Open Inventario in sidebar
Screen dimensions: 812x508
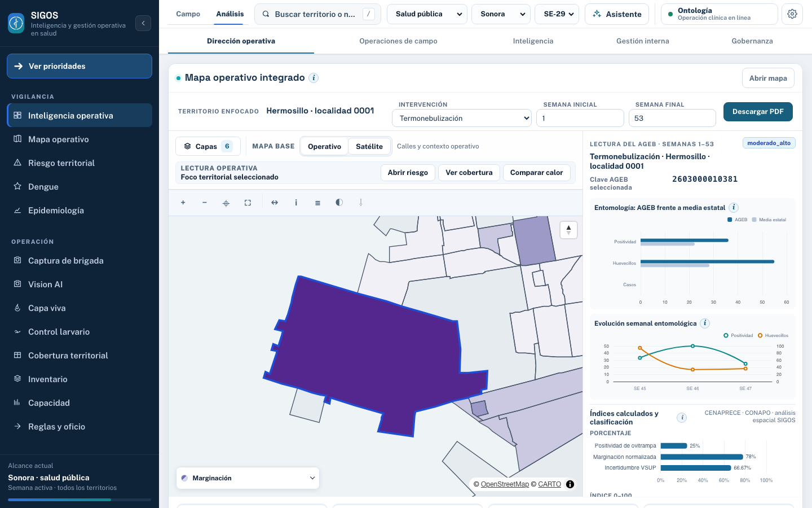coord(80,379)
